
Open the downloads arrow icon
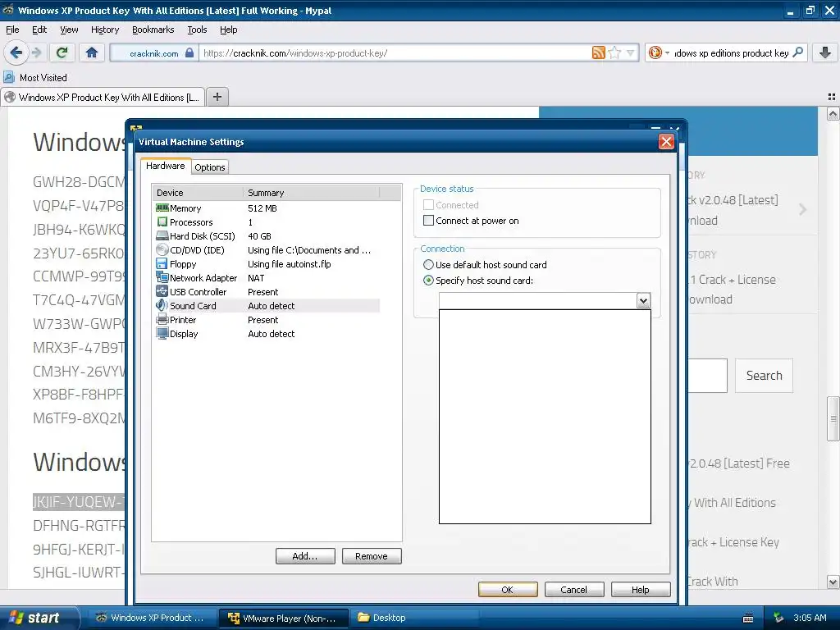click(x=825, y=52)
